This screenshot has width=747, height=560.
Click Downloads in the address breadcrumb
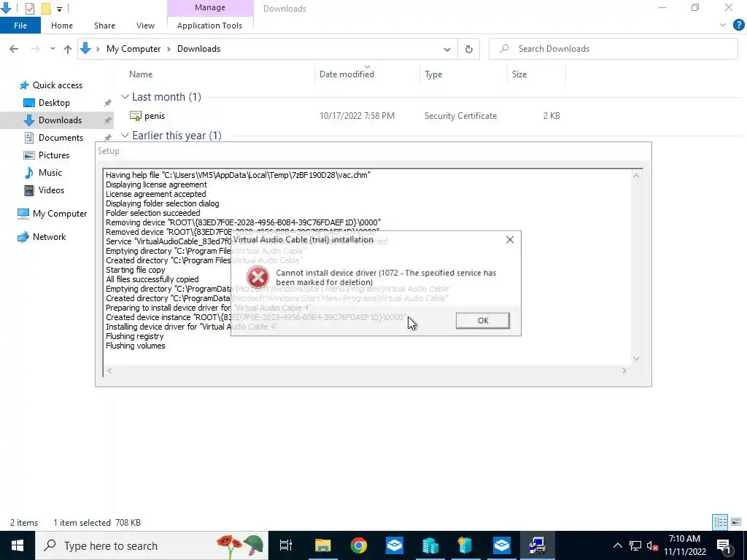(x=198, y=49)
